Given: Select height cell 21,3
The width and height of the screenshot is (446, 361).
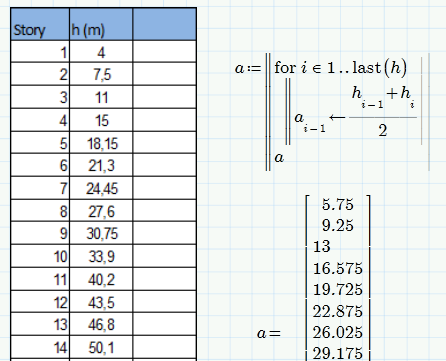Looking at the screenshot, I should click(101, 165).
